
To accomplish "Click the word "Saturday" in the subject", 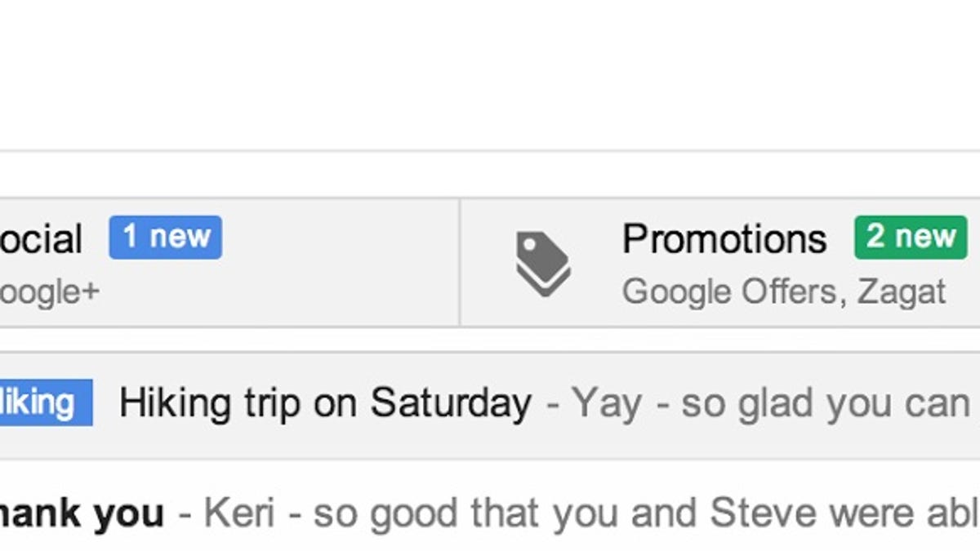I will click(x=451, y=403).
